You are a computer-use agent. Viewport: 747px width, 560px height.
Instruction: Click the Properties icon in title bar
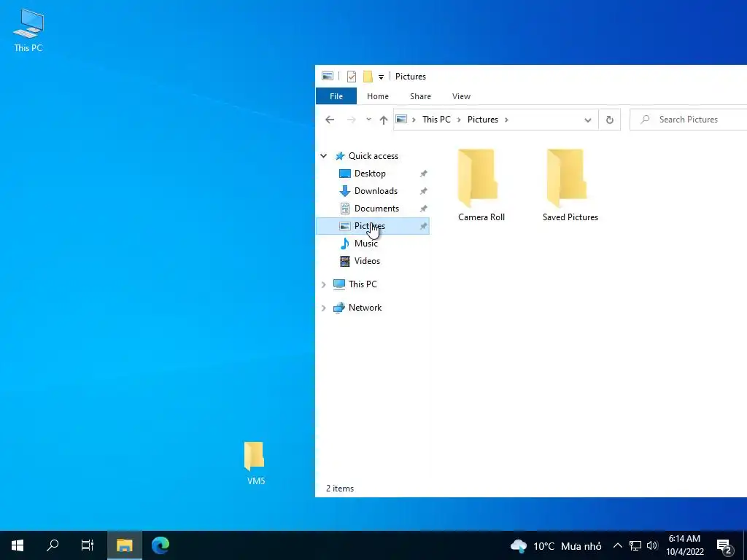click(x=352, y=76)
